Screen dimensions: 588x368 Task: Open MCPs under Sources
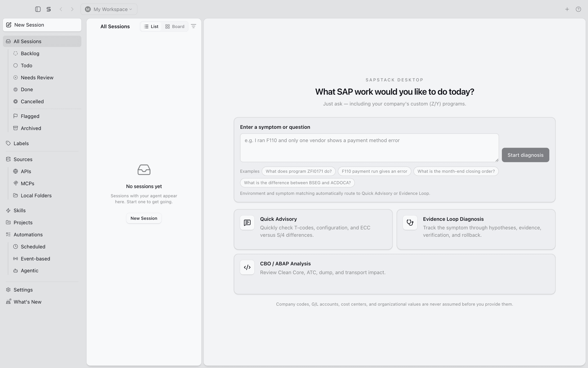pyautogui.click(x=46, y=183)
